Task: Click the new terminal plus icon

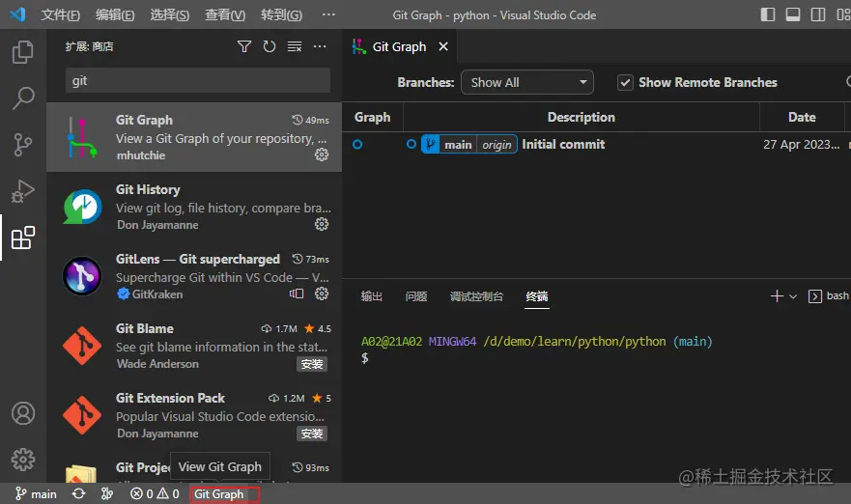Action: [777, 295]
